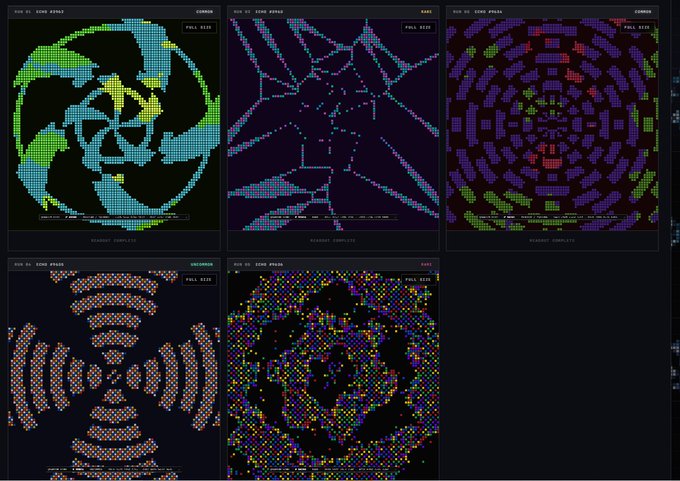
Task: Click READOUT COMPLETE under Run 01
Action: pyautogui.click(x=114, y=240)
